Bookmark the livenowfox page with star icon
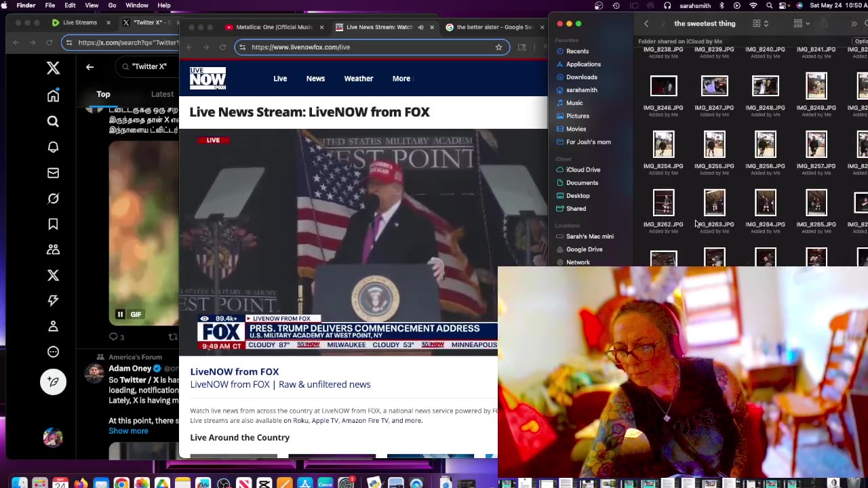 (498, 47)
